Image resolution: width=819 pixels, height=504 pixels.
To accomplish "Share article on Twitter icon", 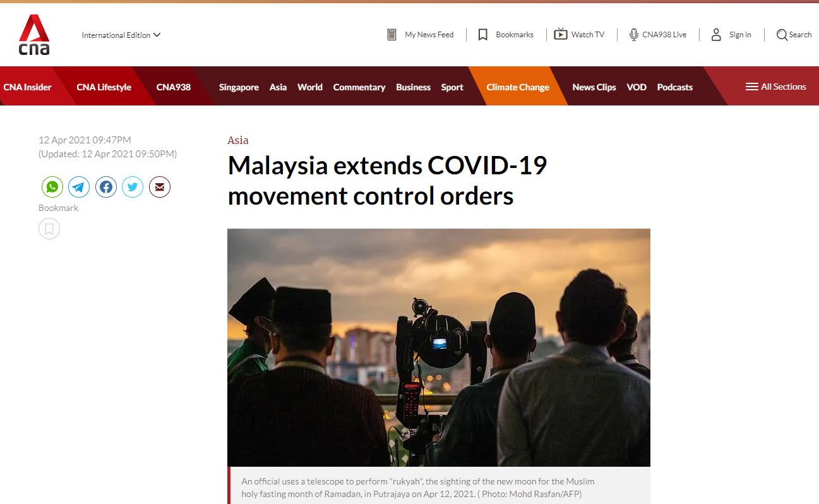I will [x=133, y=187].
